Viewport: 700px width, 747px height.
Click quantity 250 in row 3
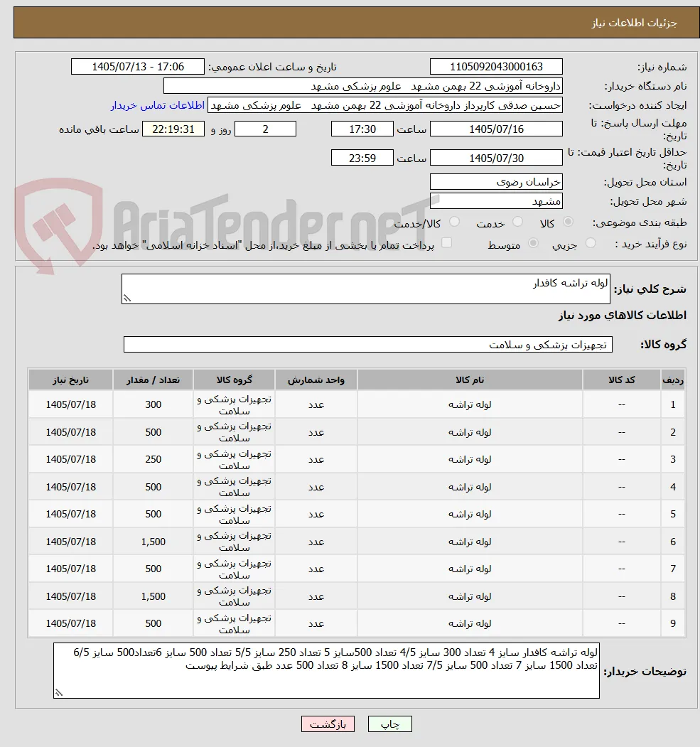[153, 459]
